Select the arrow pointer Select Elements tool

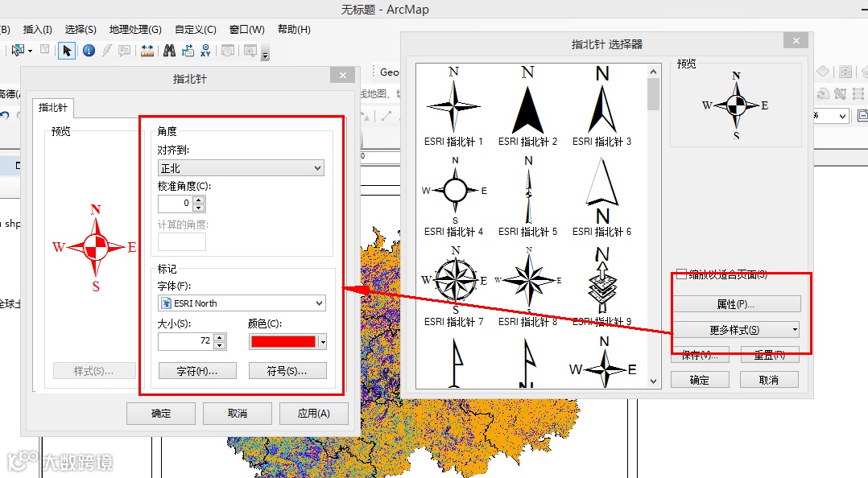click(66, 51)
